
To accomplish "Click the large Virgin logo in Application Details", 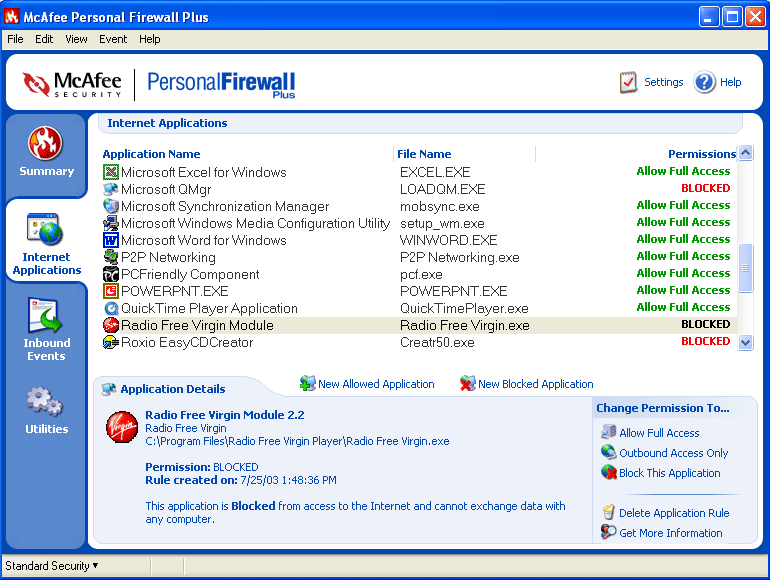I will point(122,427).
